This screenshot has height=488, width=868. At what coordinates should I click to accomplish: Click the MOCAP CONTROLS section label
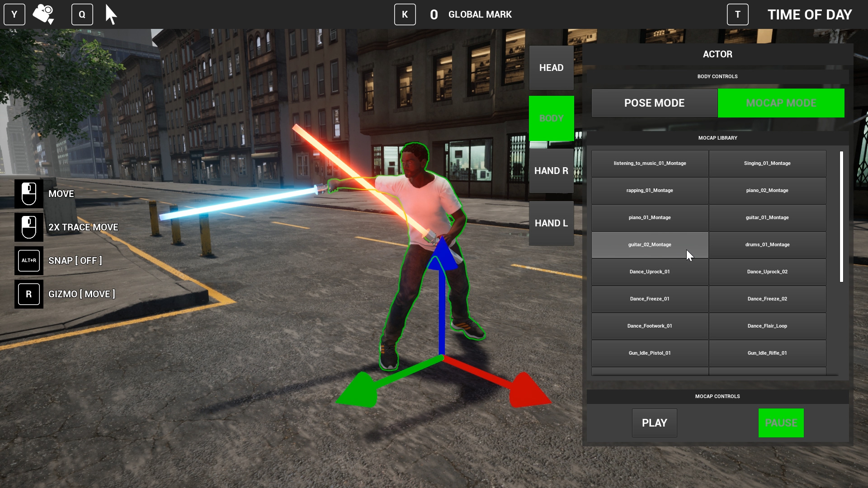(717, 397)
